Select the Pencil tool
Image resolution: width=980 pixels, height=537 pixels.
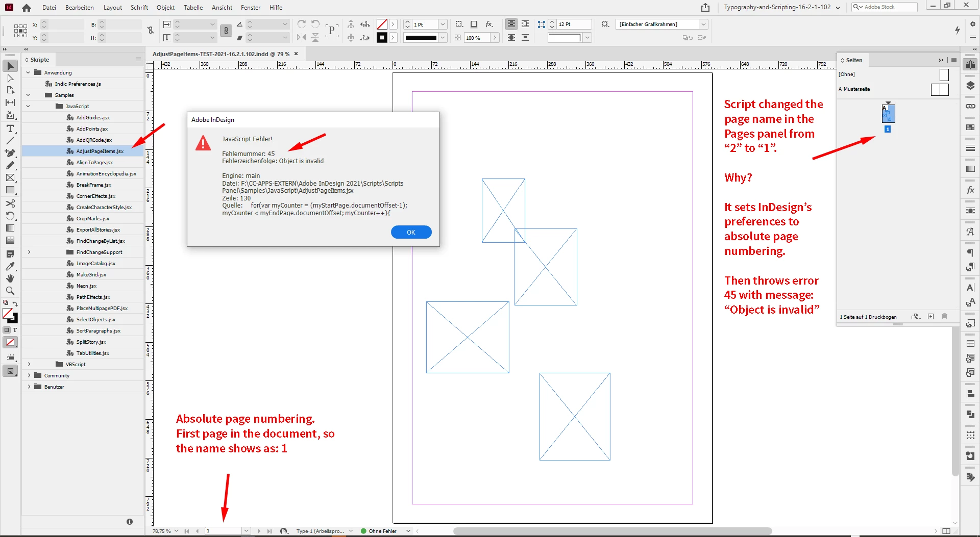tap(10, 165)
